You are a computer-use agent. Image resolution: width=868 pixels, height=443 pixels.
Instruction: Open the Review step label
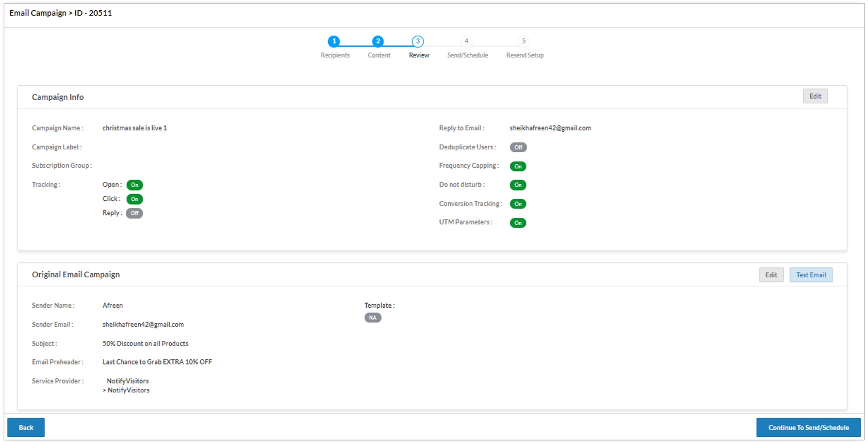419,55
